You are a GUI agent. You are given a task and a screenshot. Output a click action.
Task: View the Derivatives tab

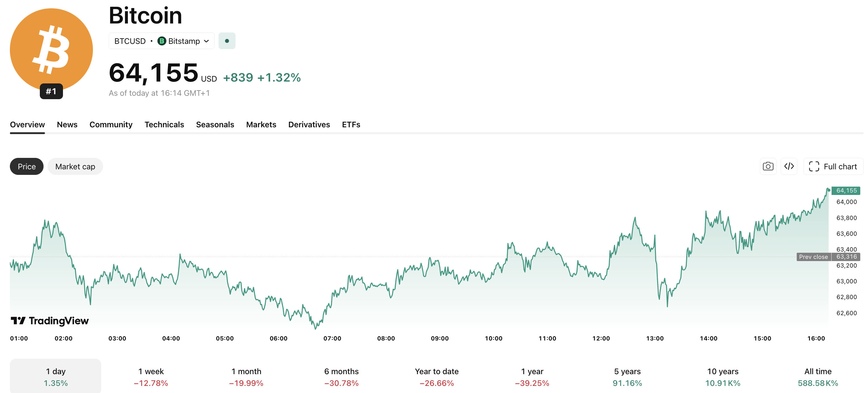click(309, 125)
